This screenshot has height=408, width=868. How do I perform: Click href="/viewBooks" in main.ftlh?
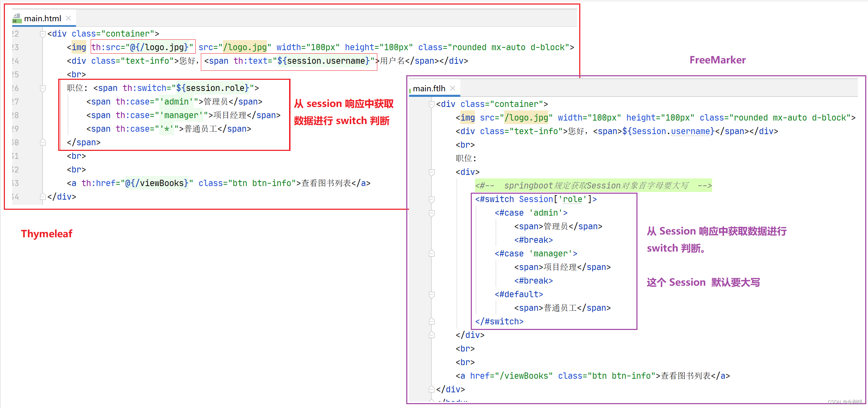(x=511, y=376)
